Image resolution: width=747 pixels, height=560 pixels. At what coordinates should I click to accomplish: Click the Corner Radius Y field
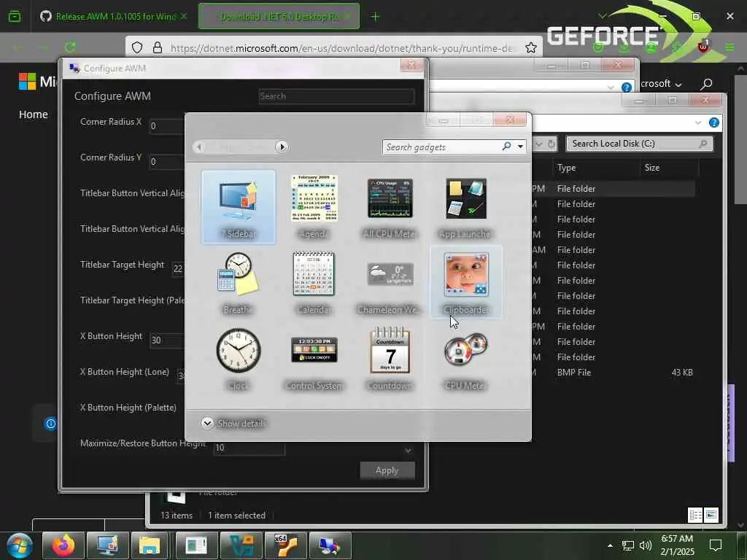pyautogui.click(x=167, y=161)
